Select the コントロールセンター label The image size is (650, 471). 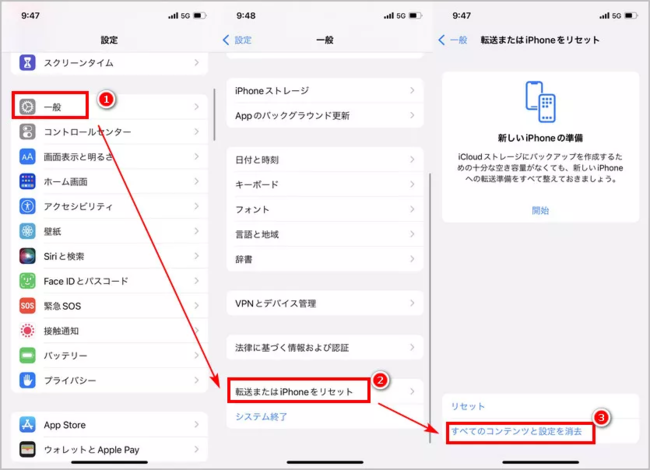coord(87,132)
